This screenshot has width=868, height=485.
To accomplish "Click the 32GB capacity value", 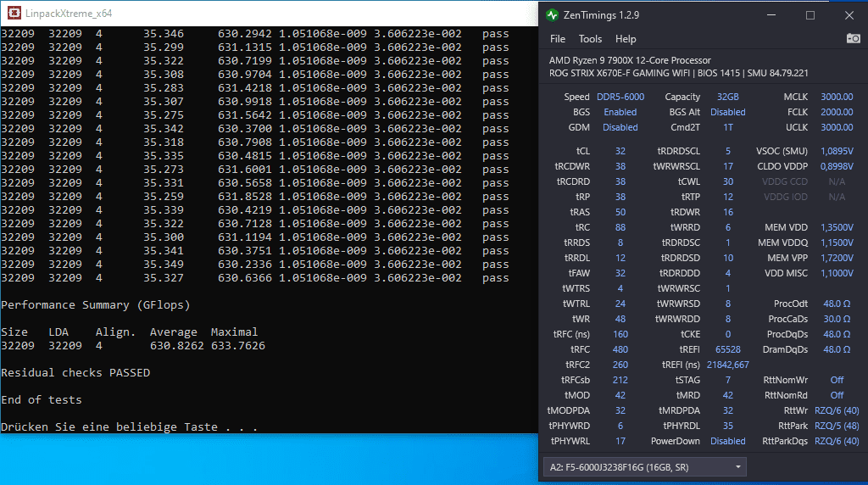I will pyautogui.click(x=727, y=97).
